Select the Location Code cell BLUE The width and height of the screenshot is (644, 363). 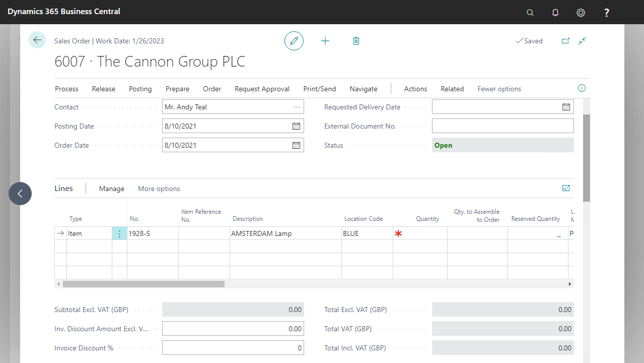367,233
